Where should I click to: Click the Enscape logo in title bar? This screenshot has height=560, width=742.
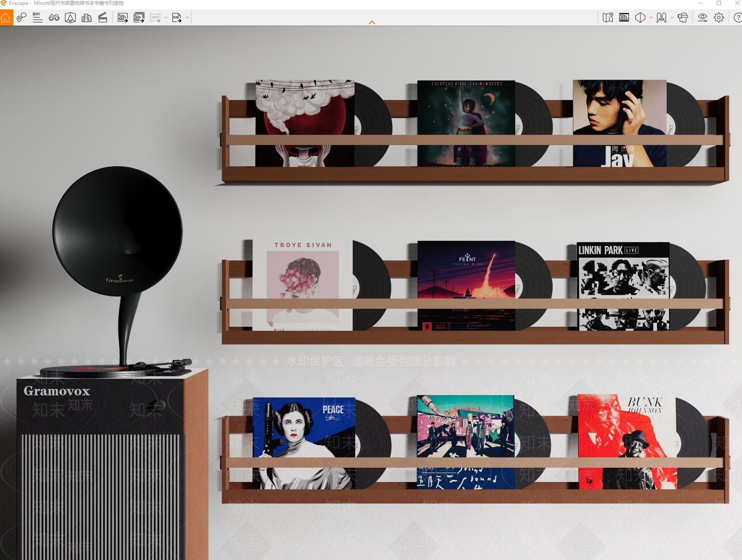[4, 3]
